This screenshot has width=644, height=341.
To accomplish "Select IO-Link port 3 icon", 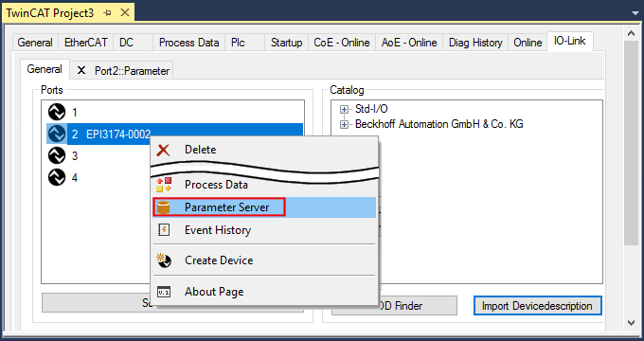I will click(x=57, y=155).
